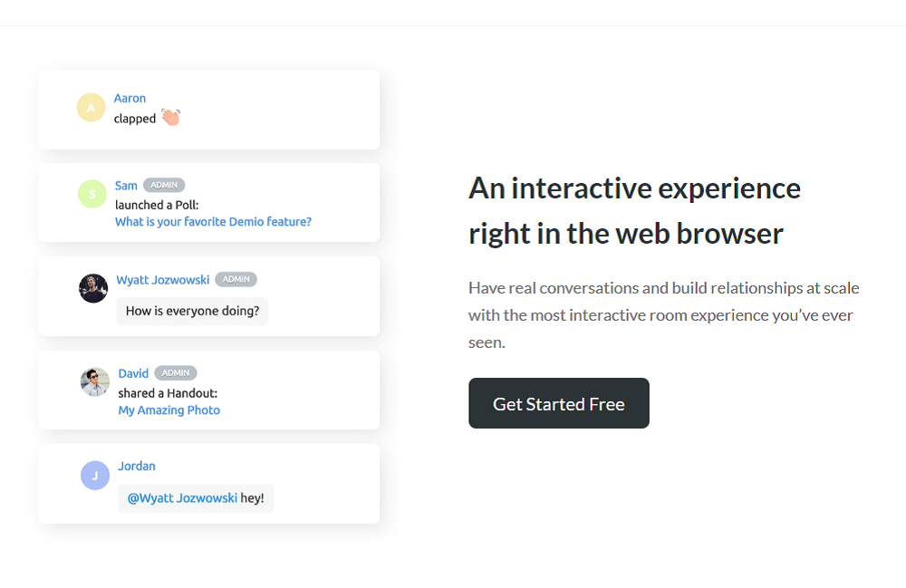Click Sam's name in the feed
The width and height of the screenshot is (906, 588).
(x=126, y=186)
